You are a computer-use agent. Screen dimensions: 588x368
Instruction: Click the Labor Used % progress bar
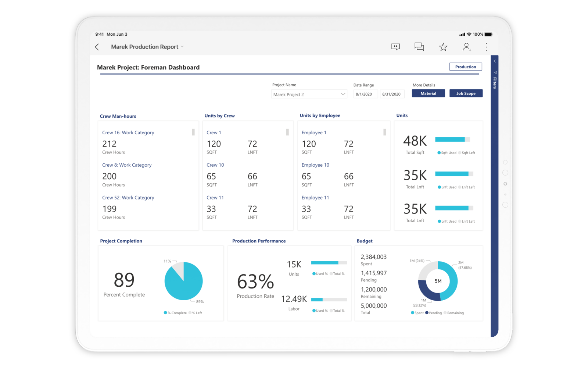(329, 300)
